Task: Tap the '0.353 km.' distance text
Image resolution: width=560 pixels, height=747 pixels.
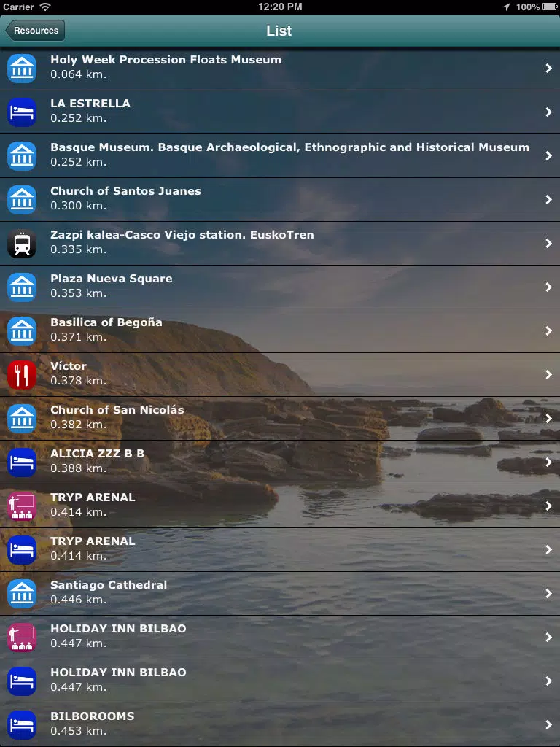Action: click(x=79, y=293)
